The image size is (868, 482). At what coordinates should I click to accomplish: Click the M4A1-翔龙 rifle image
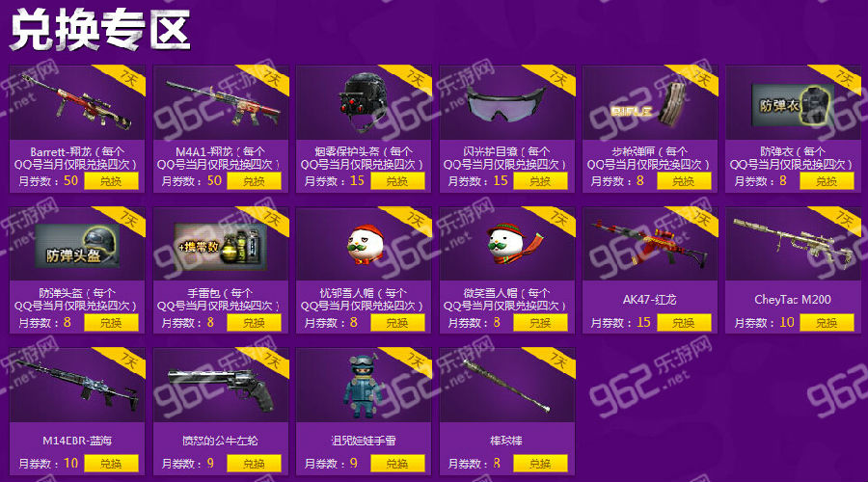[222, 103]
